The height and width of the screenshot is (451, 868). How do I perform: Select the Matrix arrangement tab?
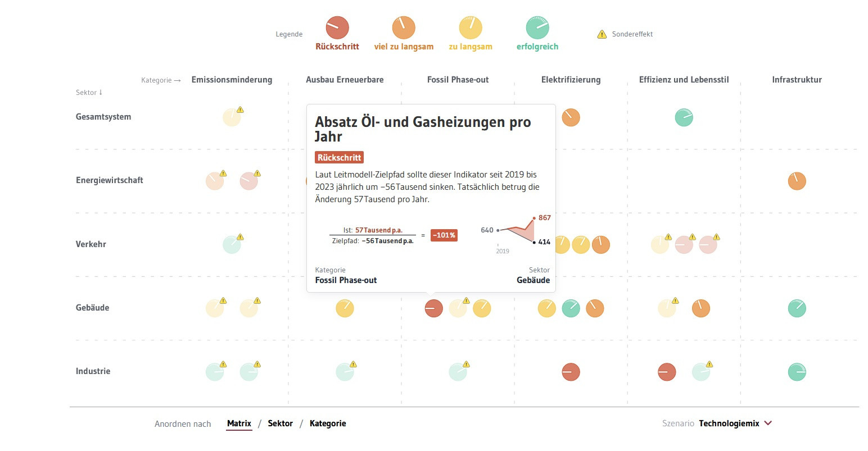tap(239, 423)
